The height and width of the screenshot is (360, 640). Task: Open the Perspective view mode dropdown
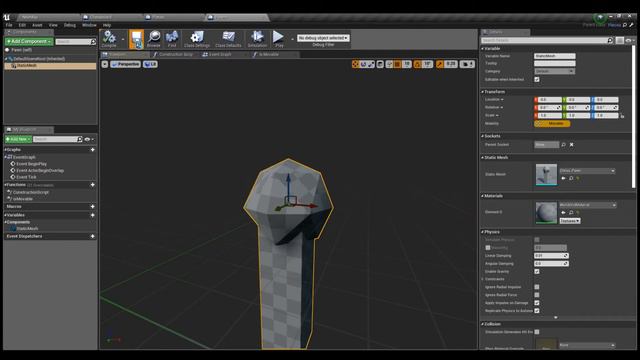click(125, 64)
